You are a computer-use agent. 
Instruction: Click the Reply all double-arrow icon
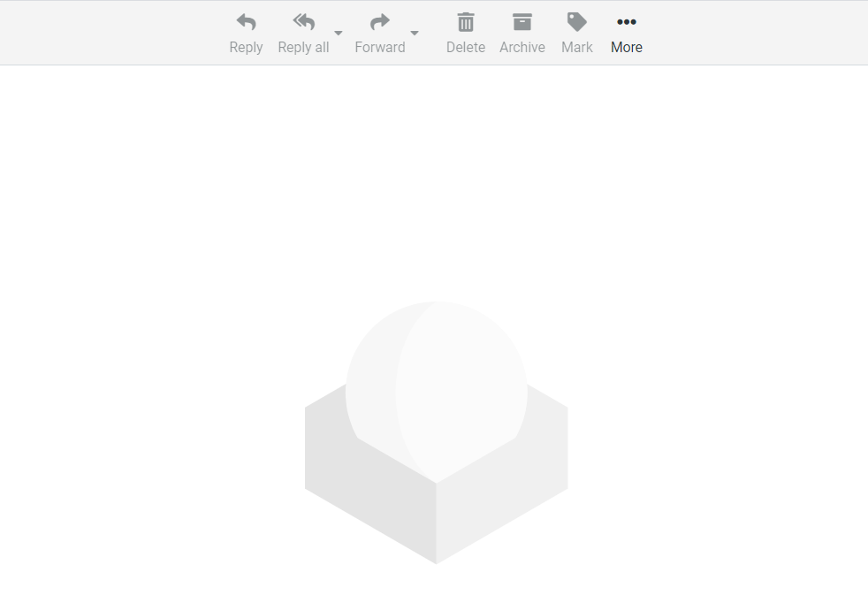303,22
